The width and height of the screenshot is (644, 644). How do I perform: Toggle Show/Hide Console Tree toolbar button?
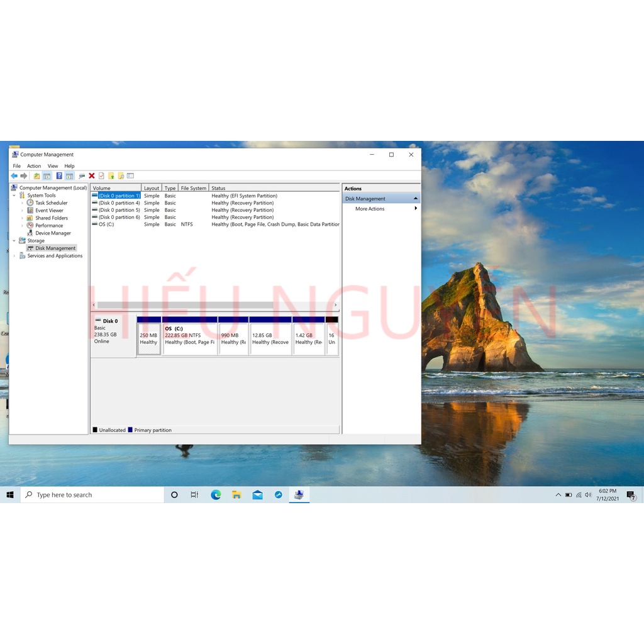[x=47, y=176]
